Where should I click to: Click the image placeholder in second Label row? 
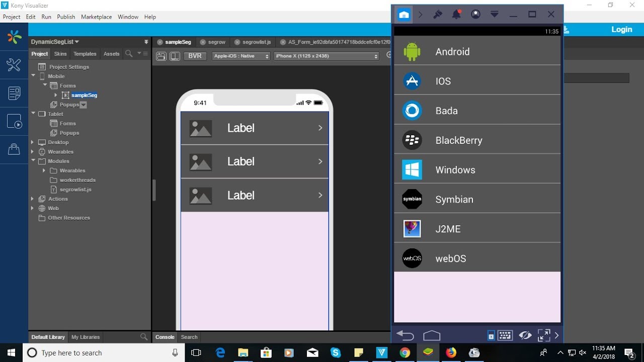pos(200,162)
